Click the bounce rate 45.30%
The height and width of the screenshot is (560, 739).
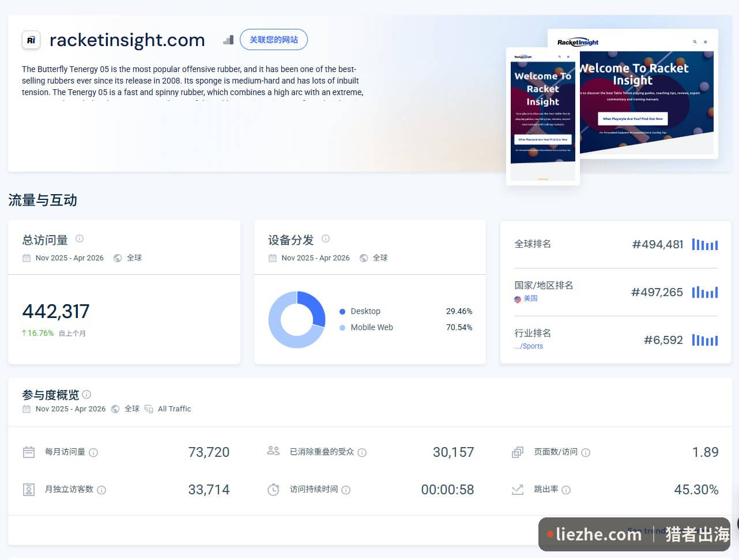[x=696, y=490]
